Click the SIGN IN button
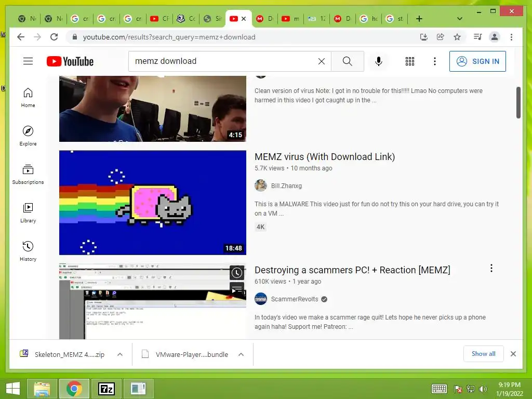The width and height of the screenshot is (532, 399). tap(477, 61)
